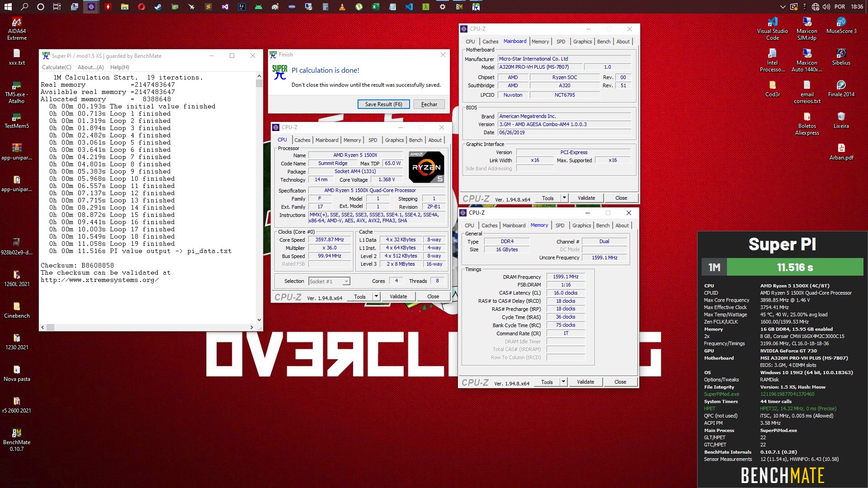Open TestMem5 desktop icon

click(17, 120)
